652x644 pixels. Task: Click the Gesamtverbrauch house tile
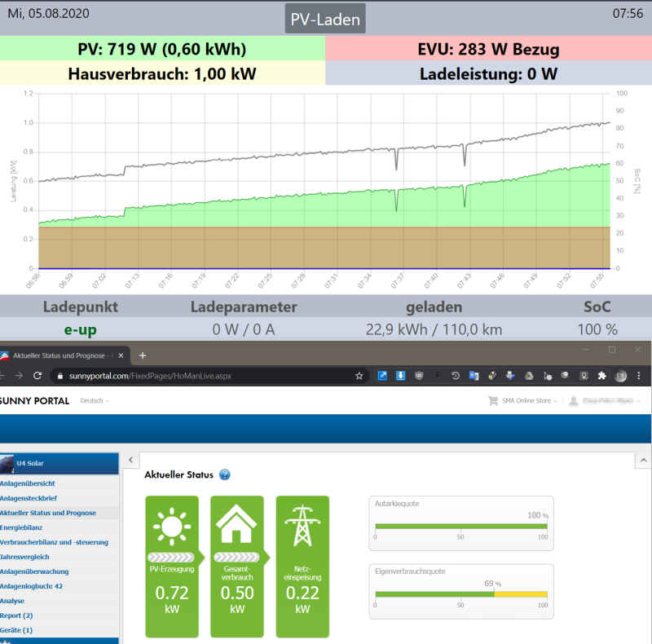click(x=237, y=567)
